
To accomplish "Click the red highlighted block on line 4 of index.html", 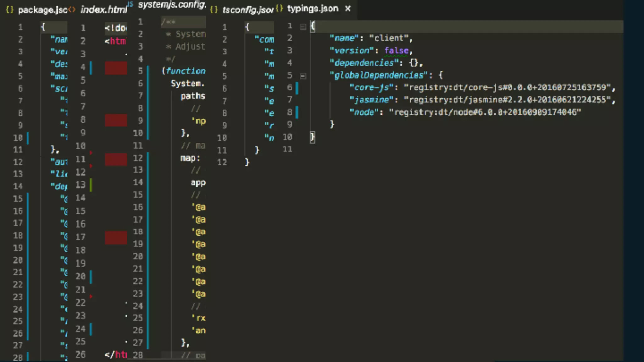I will point(116,68).
